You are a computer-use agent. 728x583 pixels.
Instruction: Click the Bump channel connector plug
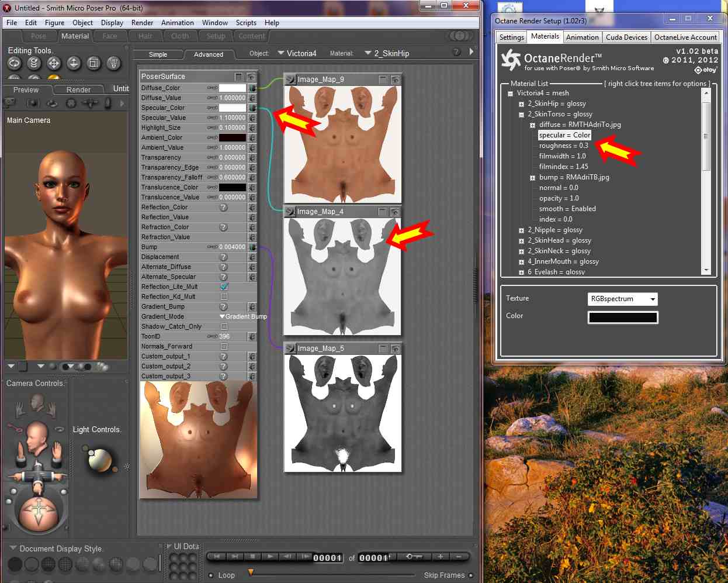[252, 247]
